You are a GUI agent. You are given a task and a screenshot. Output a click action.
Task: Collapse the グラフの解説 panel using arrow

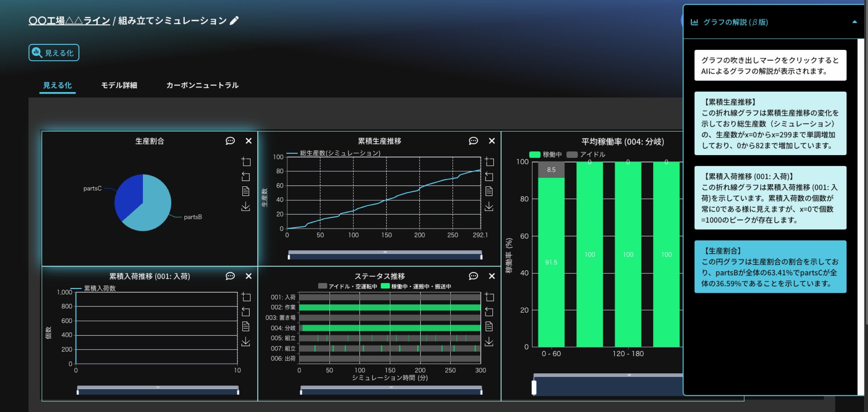(x=854, y=22)
